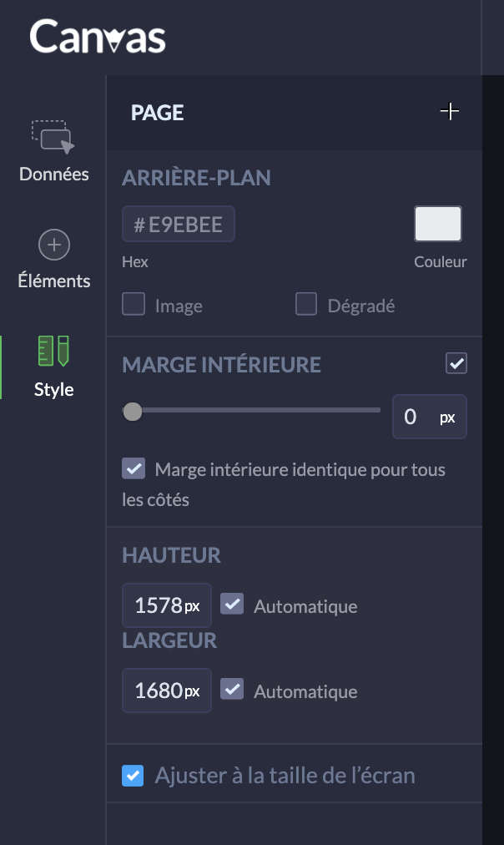Screen dimensions: 504x845
Task: Enable the Dégradé background checkbox
Action: pyautogui.click(x=306, y=305)
